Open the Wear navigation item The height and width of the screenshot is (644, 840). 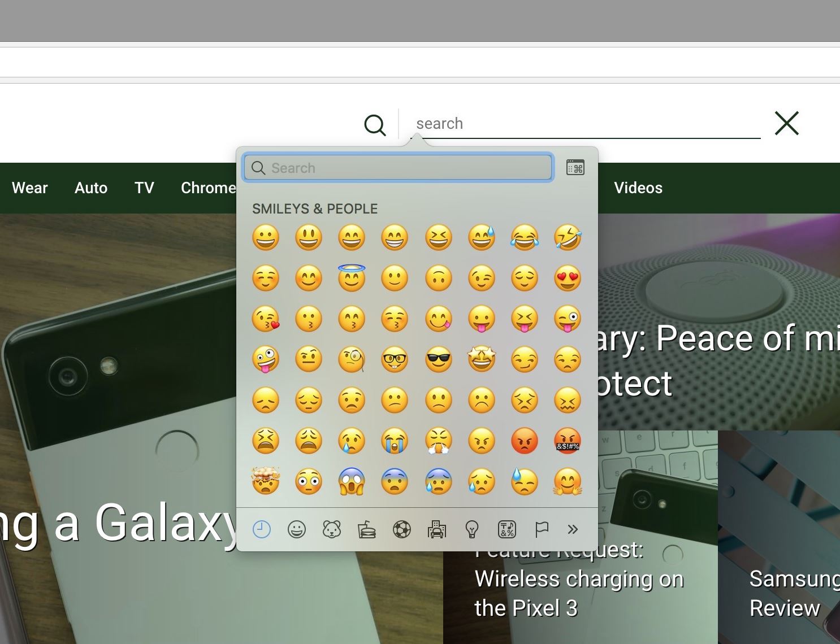click(30, 188)
